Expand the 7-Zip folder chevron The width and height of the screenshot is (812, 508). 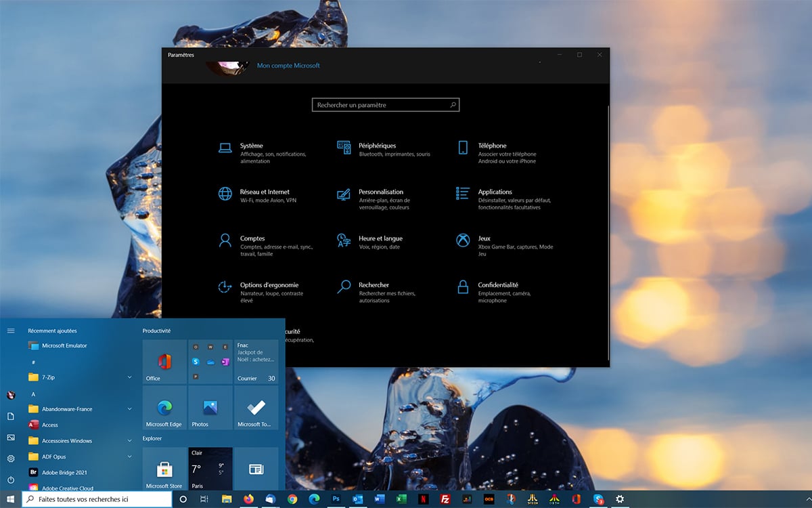tap(129, 377)
